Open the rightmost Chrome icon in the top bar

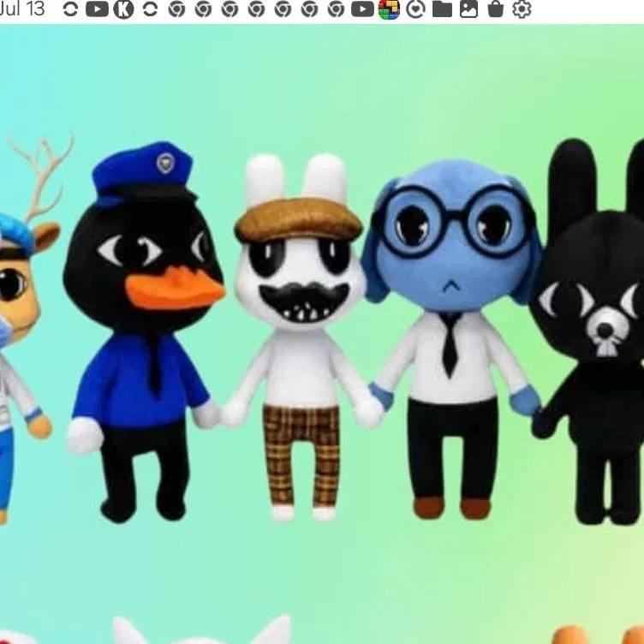tap(336, 9)
